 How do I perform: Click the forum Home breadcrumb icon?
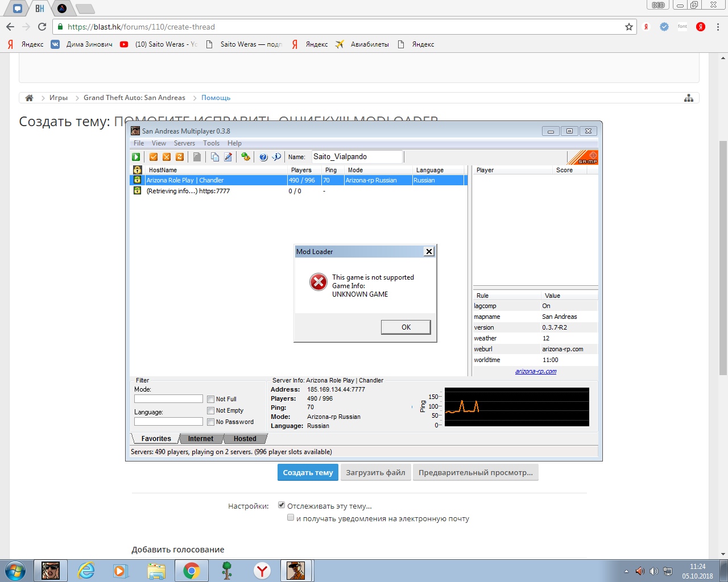(x=29, y=98)
